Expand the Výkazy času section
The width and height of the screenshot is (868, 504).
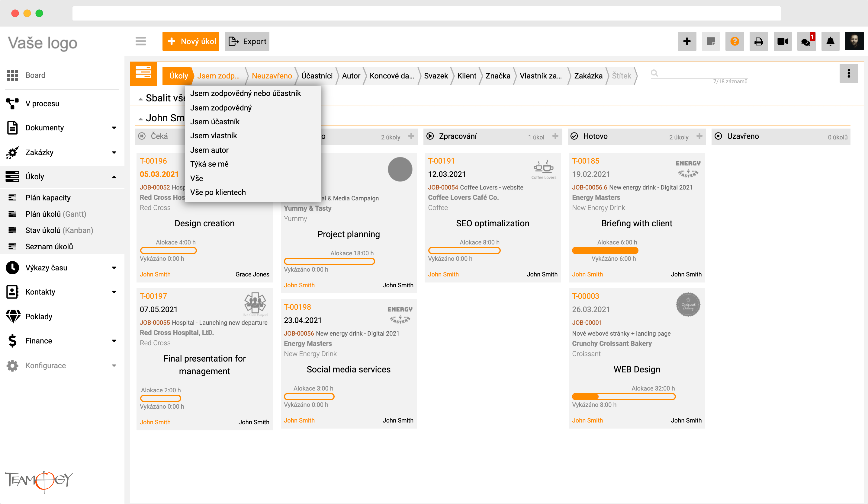pyautogui.click(x=114, y=268)
